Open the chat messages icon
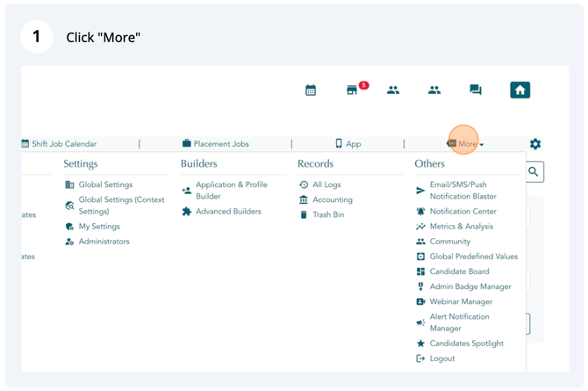This screenshot has height=391, width=588. [476, 90]
